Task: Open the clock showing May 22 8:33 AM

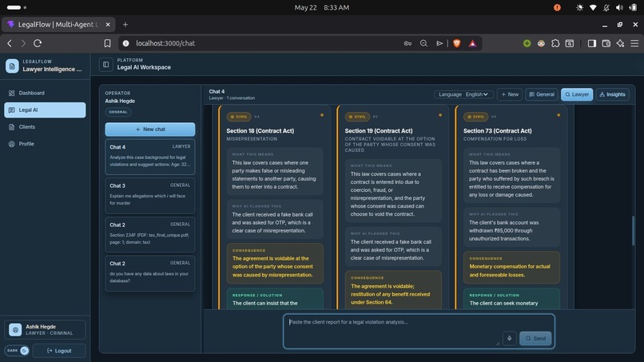Action: tap(321, 7)
